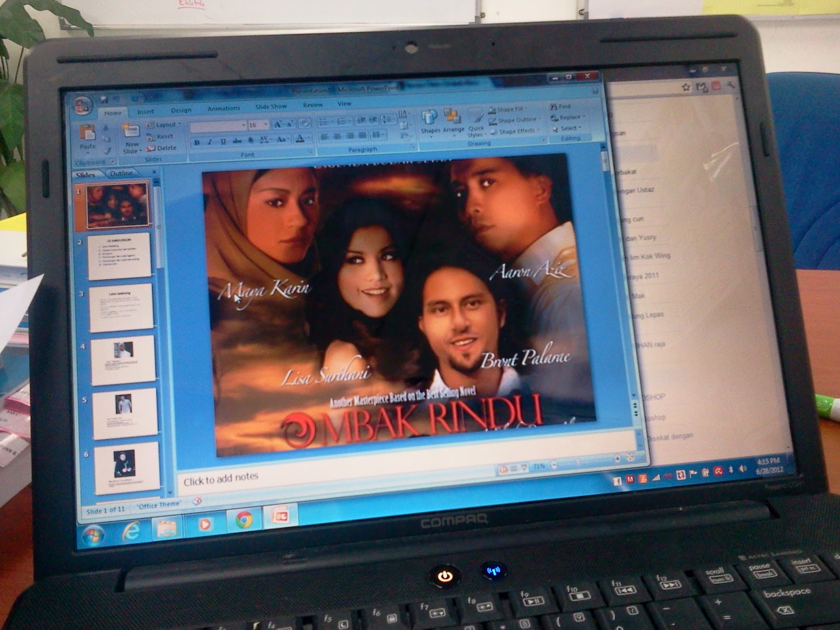Click the New Slide icon
The image size is (840, 630).
(x=130, y=131)
